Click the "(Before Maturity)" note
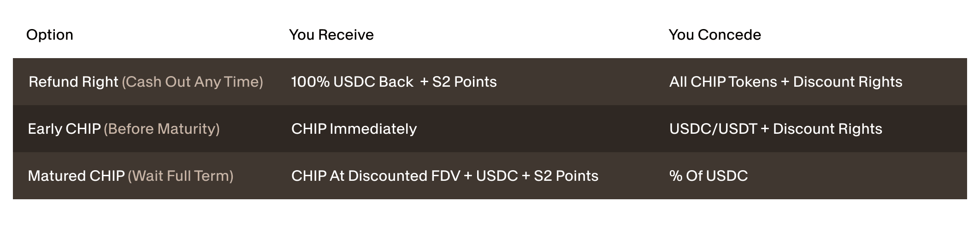The width and height of the screenshot is (980, 226). tap(161, 129)
